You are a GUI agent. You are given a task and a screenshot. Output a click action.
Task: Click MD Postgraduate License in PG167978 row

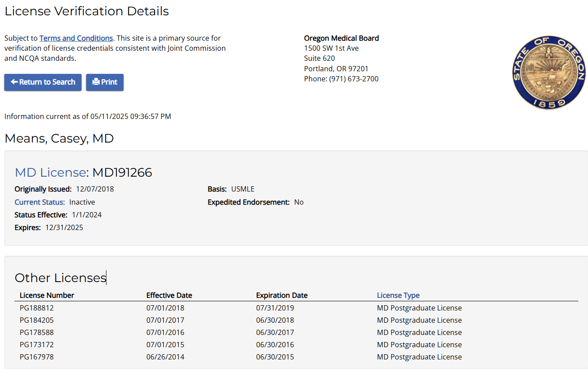coord(419,357)
